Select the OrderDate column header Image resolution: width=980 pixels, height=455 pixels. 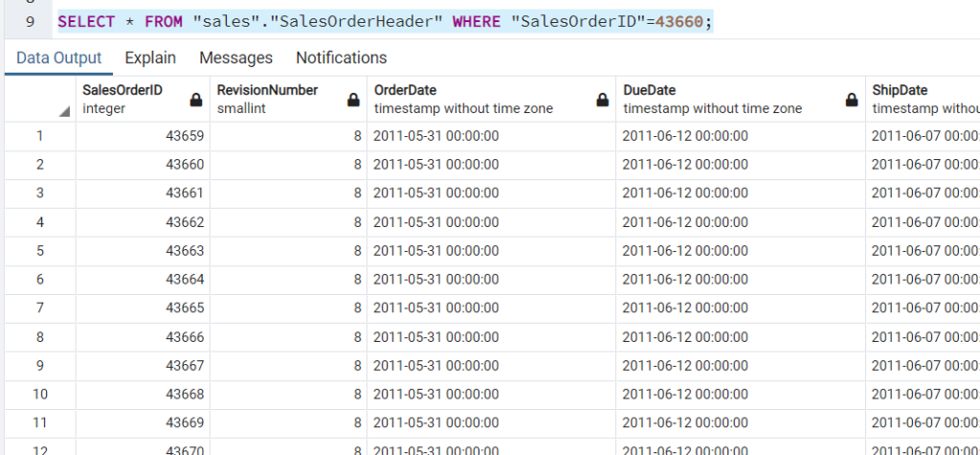coord(491,99)
